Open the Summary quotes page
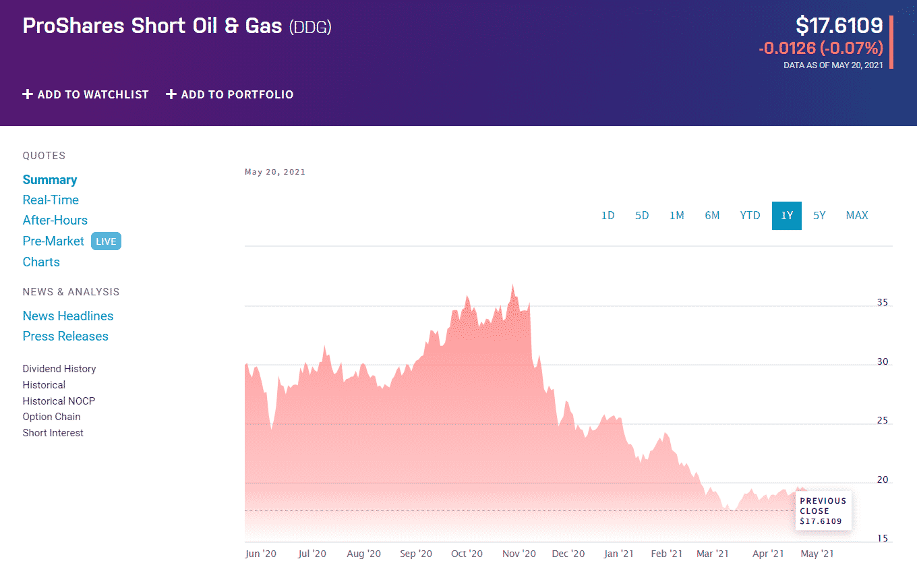Image resolution: width=917 pixels, height=588 pixels. tap(50, 180)
